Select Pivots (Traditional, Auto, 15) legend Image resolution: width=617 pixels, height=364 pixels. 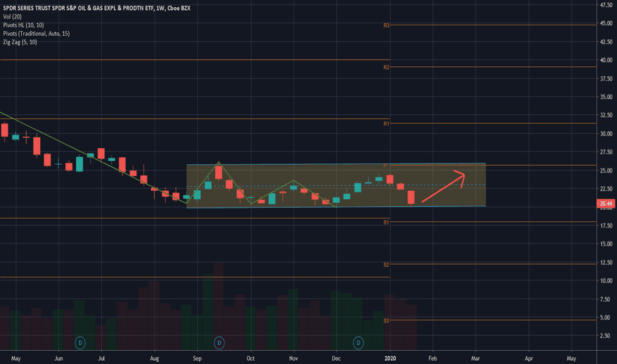36,34
